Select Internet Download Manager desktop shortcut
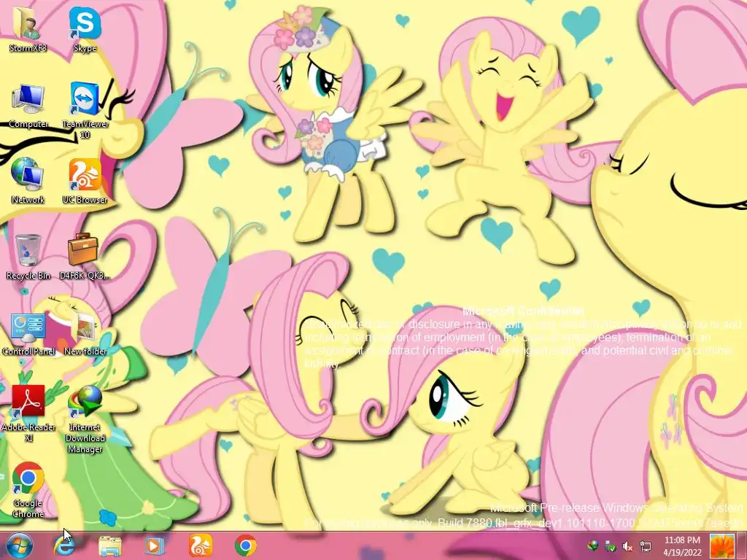Image resolution: width=747 pixels, height=560 pixels. coord(85,419)
